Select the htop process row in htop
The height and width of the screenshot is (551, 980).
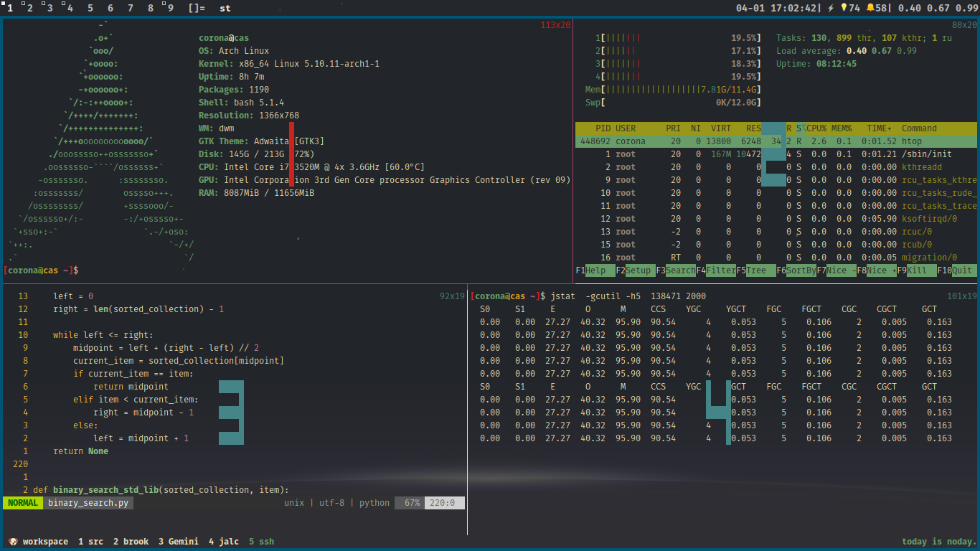[x=776, y=141]
